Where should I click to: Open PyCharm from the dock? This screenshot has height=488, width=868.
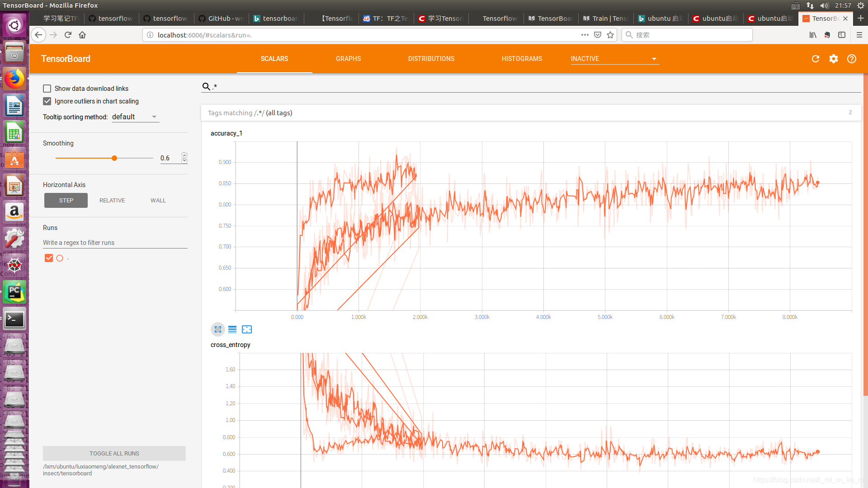coord(14,292)
